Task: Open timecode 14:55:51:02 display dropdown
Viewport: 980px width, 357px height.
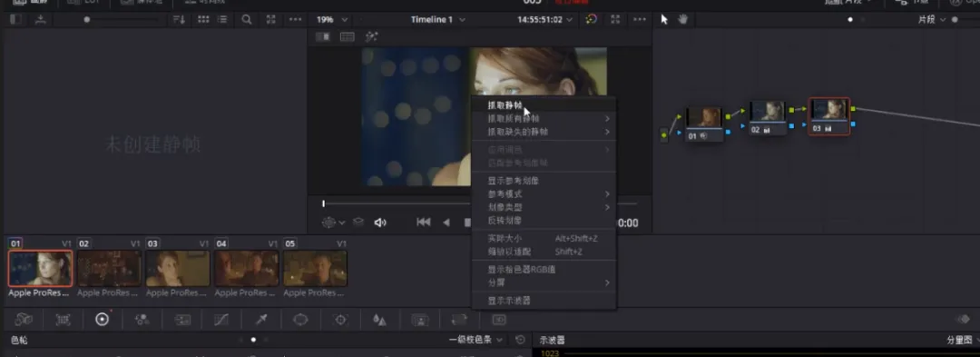Action: point(545,19)
